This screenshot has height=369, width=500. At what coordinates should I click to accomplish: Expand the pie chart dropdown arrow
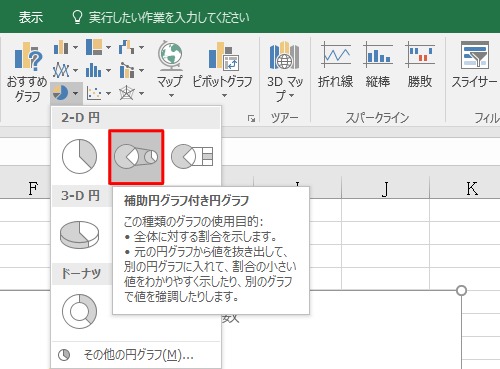(75, 93)
